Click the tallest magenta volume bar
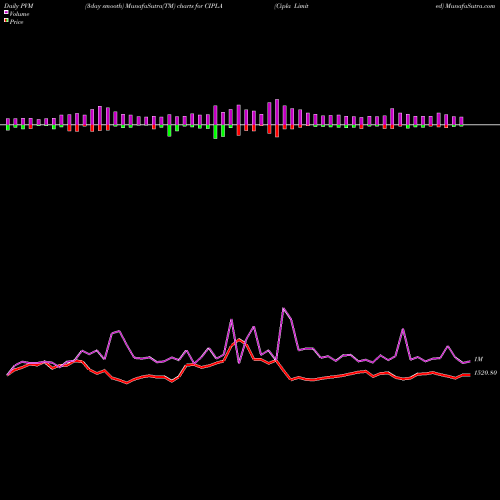Image resolution: width=500 pixels, height=500 pixels. 277,112
